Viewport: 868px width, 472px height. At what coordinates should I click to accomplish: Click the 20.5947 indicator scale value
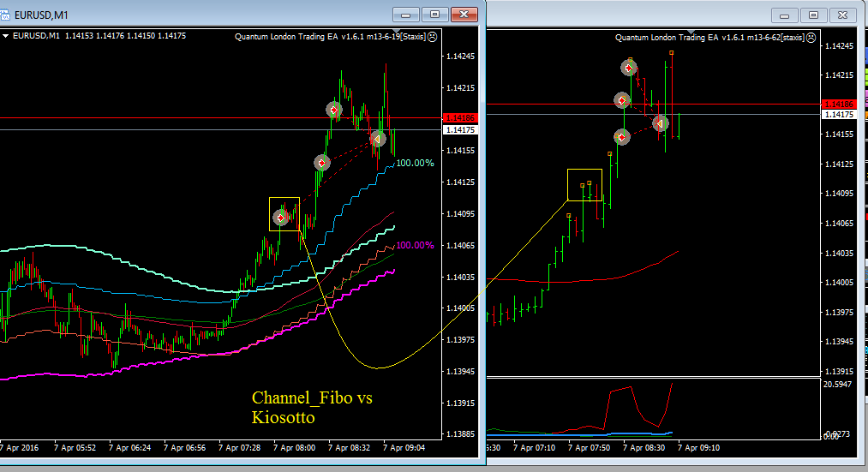[837, 384]
